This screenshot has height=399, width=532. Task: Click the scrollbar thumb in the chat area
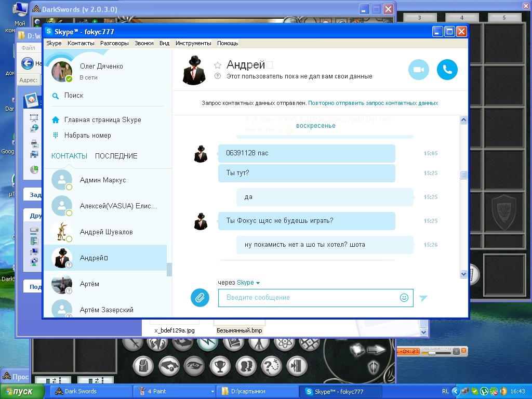(x=463, y=175)
